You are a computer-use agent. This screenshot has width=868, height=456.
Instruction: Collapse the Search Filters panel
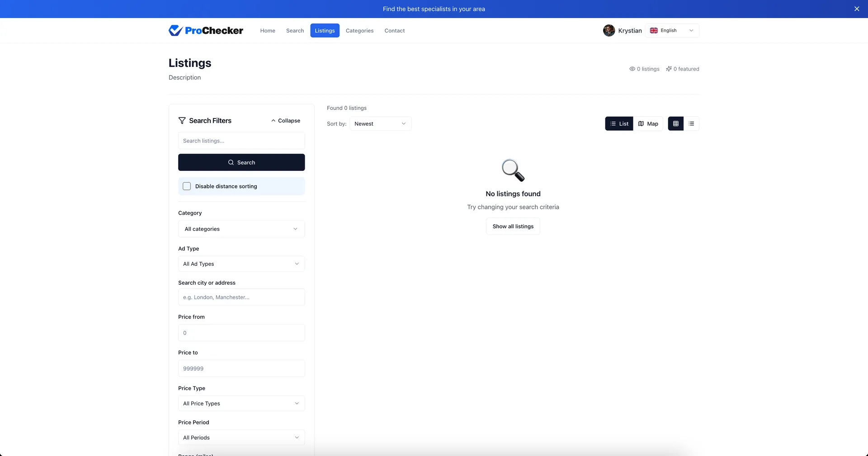pyautogui.click(x=286, y=121)
